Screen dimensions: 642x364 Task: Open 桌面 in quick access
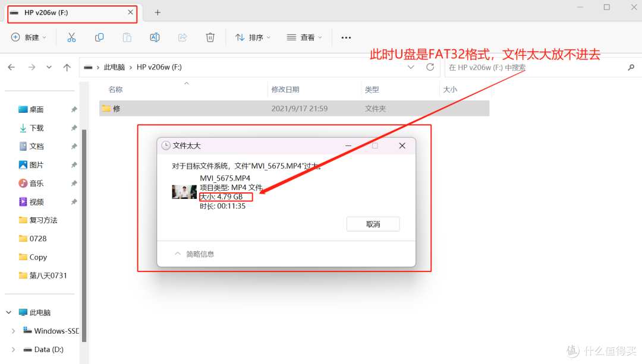31,110
